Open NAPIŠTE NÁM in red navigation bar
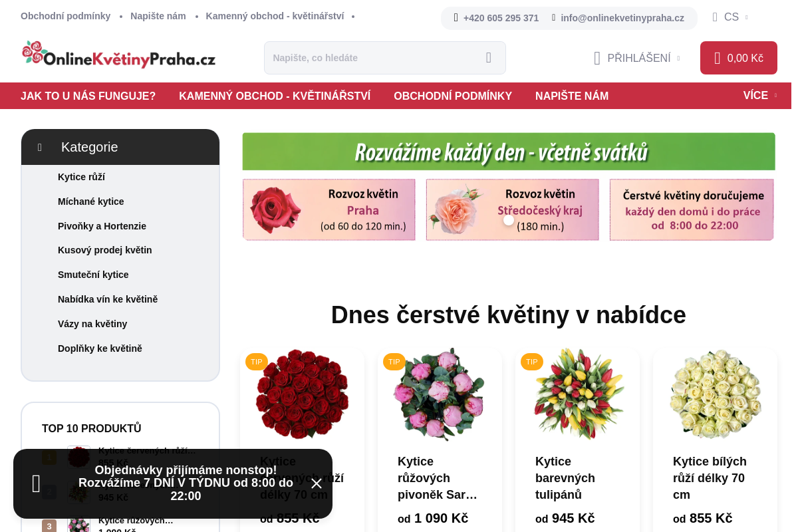 tap(572, 96)
